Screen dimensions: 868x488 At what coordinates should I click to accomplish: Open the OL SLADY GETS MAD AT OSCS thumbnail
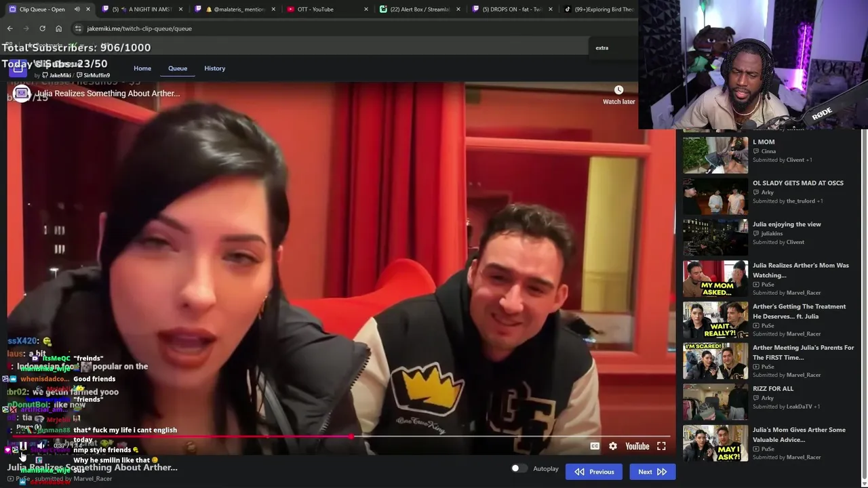tap(715, 195)
